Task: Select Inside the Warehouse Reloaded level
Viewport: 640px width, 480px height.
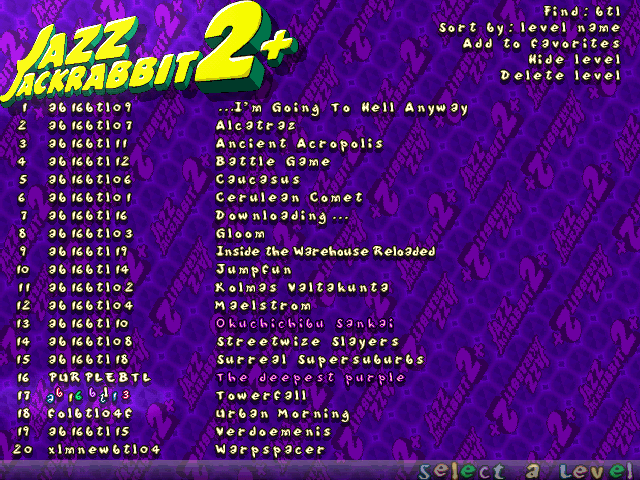Action: tap(325, 251)
